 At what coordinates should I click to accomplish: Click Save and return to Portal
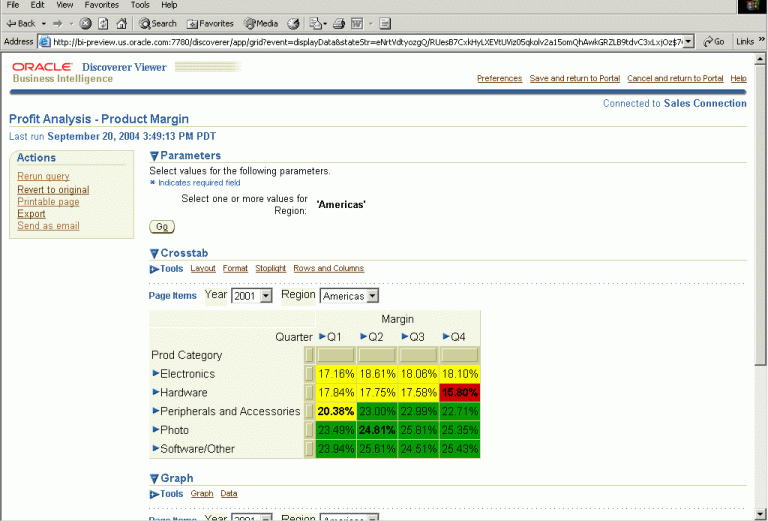click(x=575, y=78)
